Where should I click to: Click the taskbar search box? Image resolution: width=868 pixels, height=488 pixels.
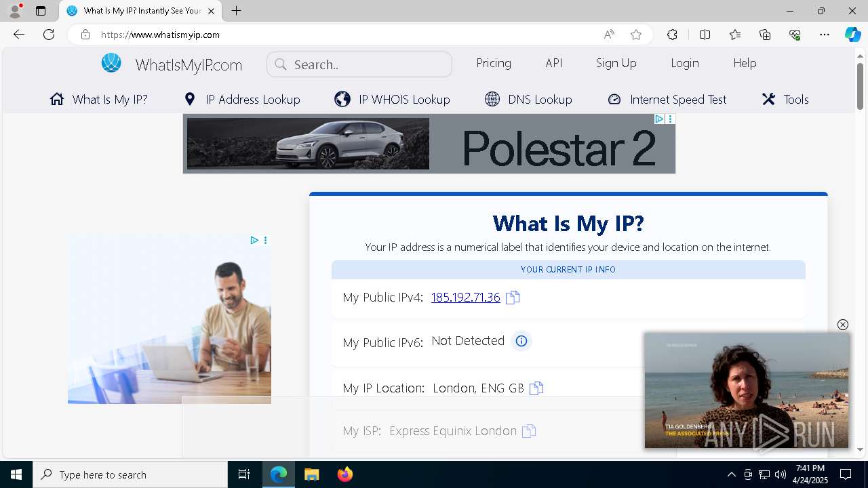tap(130, 474)
